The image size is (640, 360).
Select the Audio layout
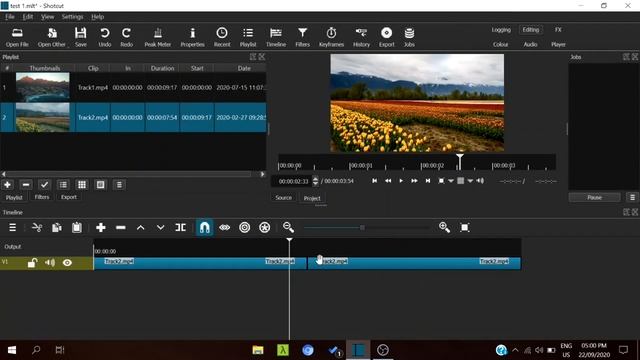click(530, 44)
